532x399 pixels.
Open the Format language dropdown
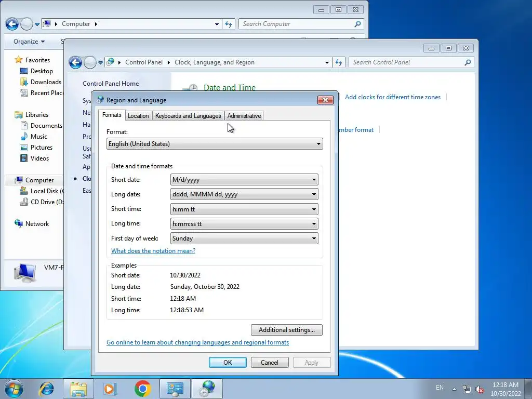(215, 144)
